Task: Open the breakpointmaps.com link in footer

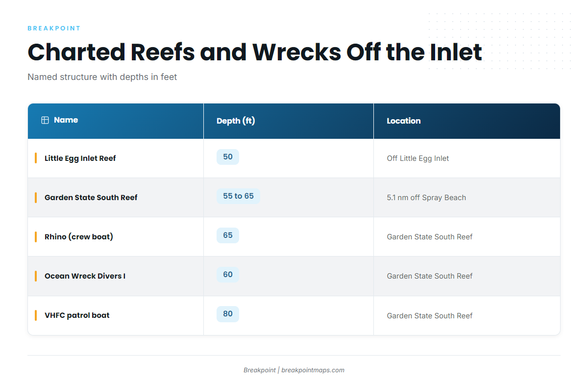Action: coord(313,370)
